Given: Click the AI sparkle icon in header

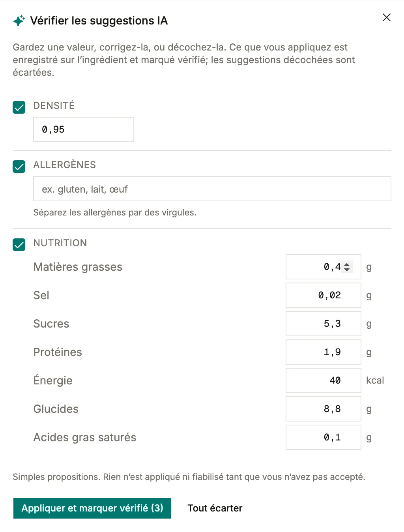Looking at the screenshot, I should [19, 21].
